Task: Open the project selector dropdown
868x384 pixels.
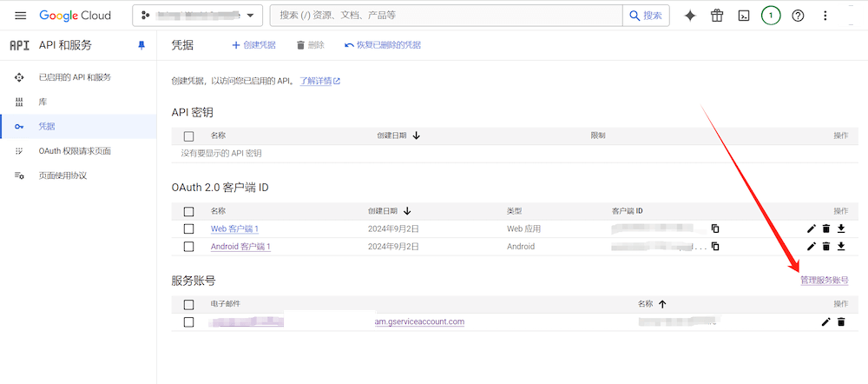Action: 197,16
